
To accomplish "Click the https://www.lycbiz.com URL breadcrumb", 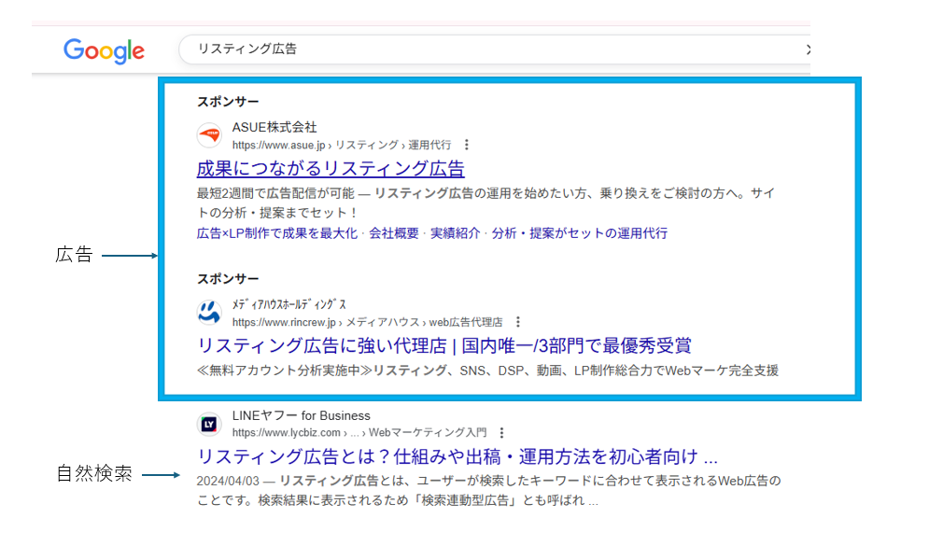I will pos(359,433).
